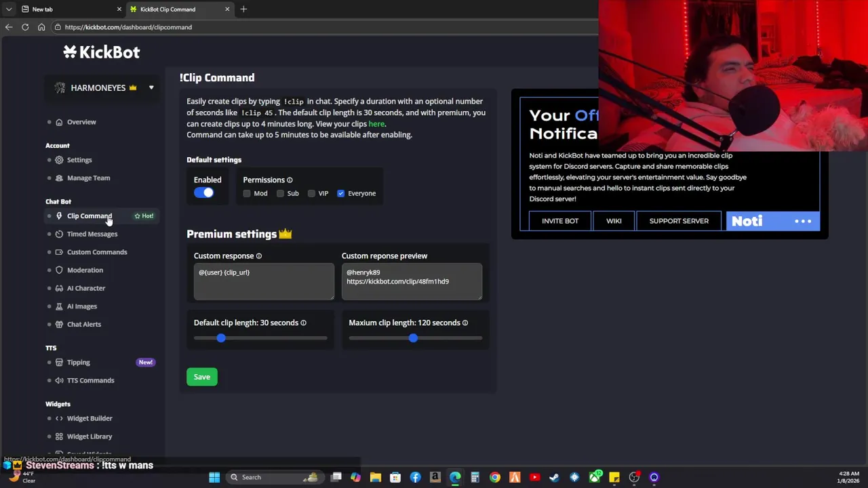Click the Chat Alerts icon
Viewport: 868px width, 488px height.
[x=59, y=325]
